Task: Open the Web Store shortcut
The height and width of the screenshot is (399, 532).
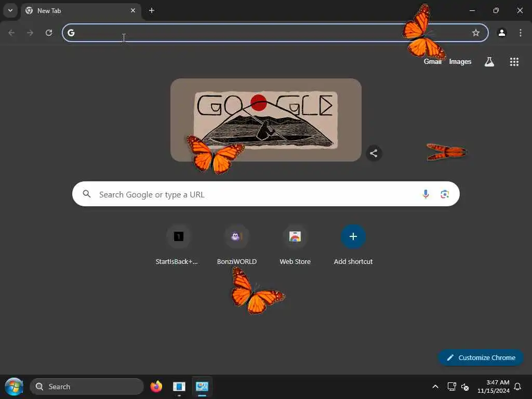Action: click(295, 245)
